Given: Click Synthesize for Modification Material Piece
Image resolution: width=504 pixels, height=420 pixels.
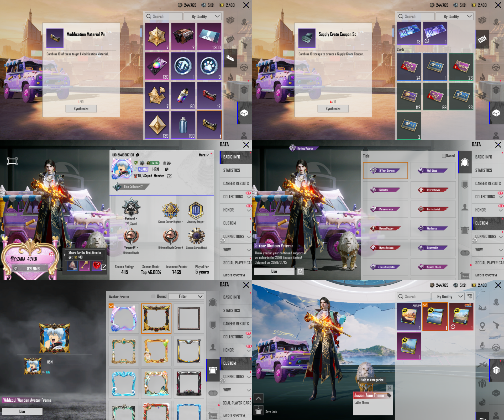Looking at the screenshot, I should [x=81, y=109].
